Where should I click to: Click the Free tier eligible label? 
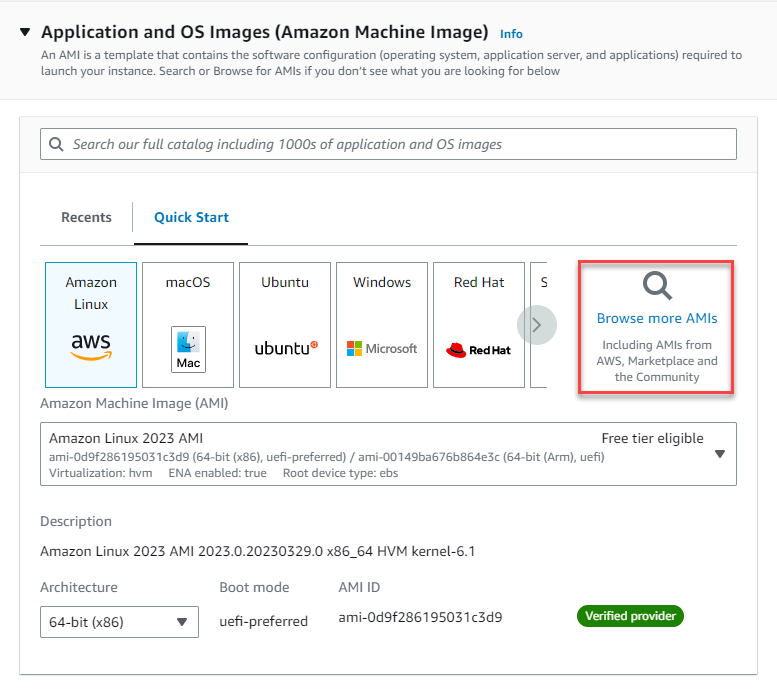[x=652, y=438]
